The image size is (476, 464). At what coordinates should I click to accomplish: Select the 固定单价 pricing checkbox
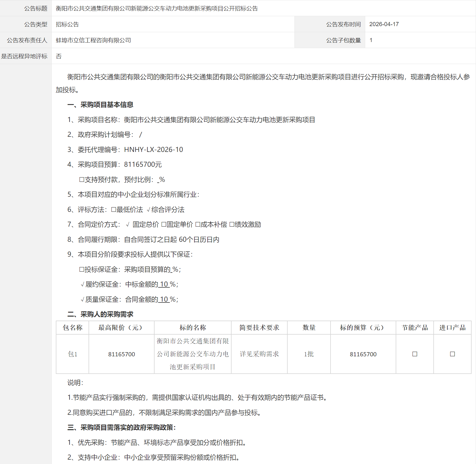tap(164, 225)
